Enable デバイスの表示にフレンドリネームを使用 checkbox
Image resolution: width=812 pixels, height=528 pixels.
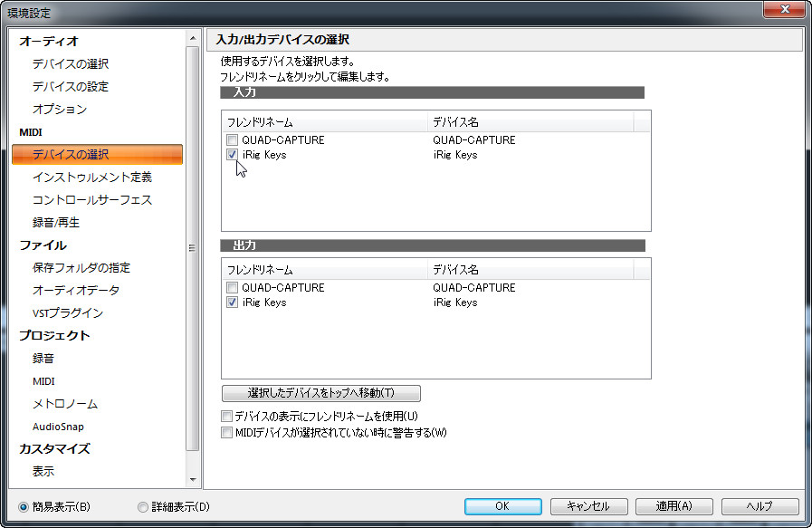[227, 416]
